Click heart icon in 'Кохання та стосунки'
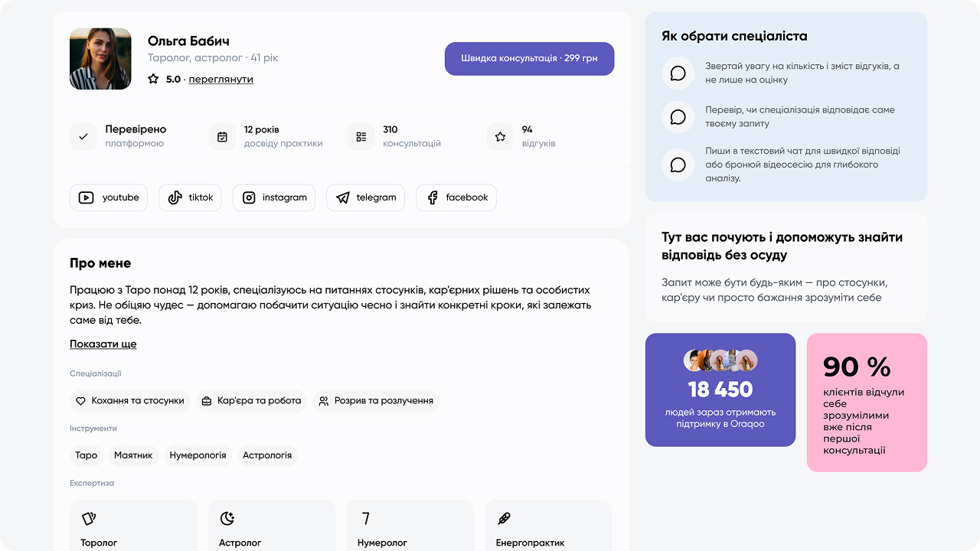 (80, 400)
